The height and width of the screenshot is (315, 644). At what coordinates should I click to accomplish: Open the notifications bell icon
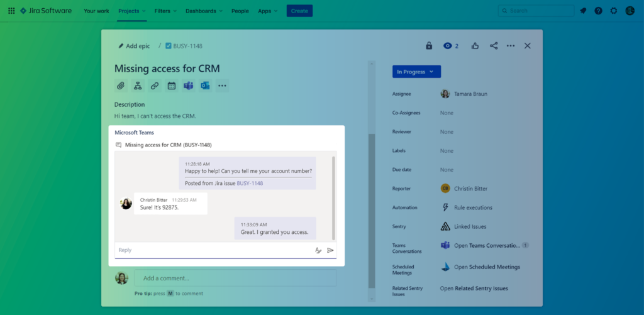tap(583, 11)
